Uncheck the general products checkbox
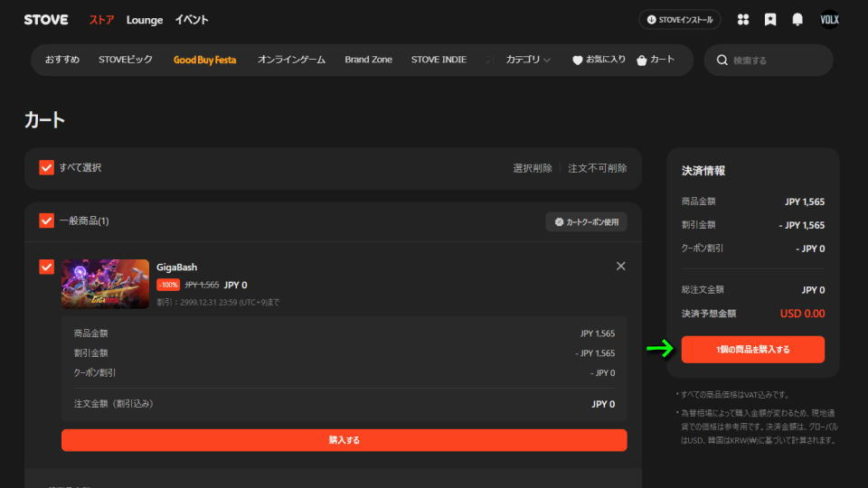Screen dimensions: 868x488 tap(47, 221)
